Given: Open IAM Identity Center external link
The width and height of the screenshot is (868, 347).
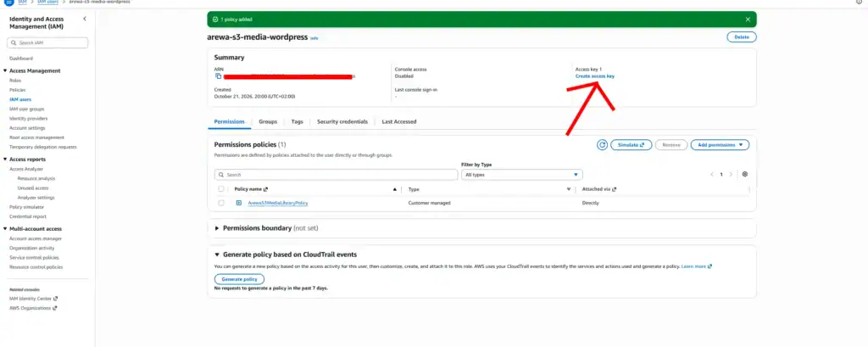Looking at the screenshot, I should tap(33, 299).
